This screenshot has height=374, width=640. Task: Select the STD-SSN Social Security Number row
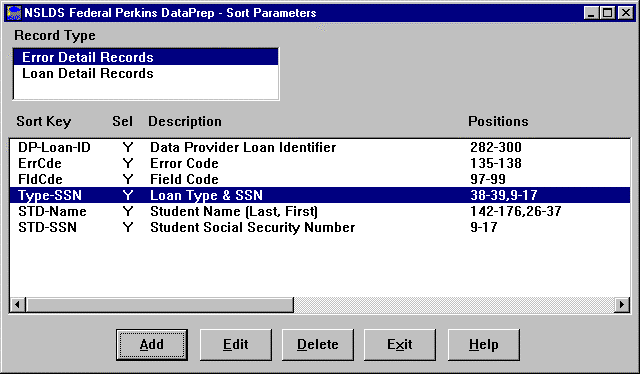320,227
